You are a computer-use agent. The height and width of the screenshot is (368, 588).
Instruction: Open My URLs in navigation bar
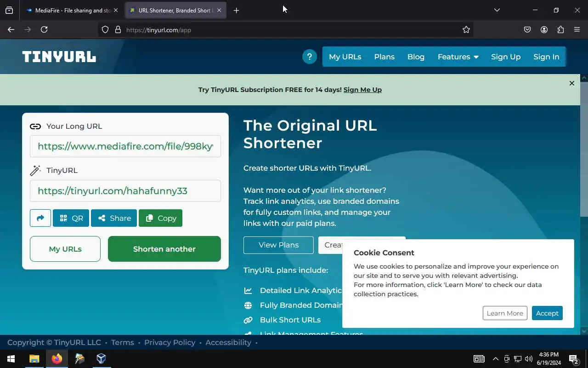(x=345, y=57)
